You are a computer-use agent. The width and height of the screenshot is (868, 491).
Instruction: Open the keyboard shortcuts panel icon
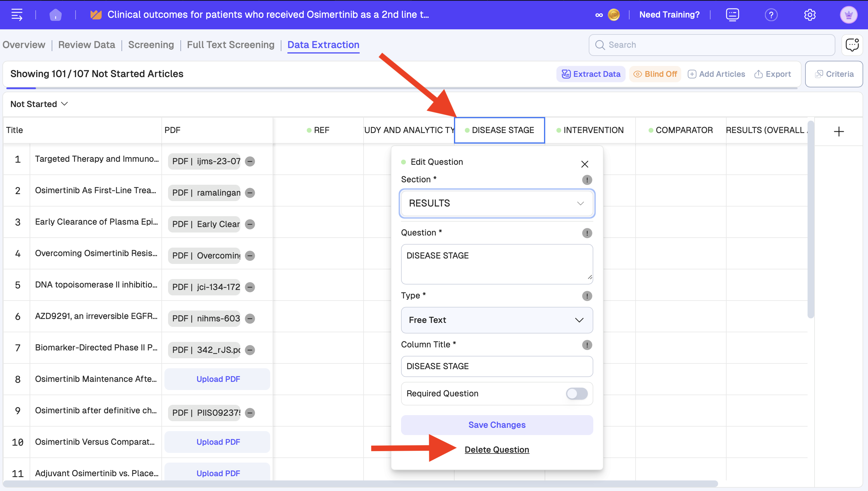[x=732, y=15]
